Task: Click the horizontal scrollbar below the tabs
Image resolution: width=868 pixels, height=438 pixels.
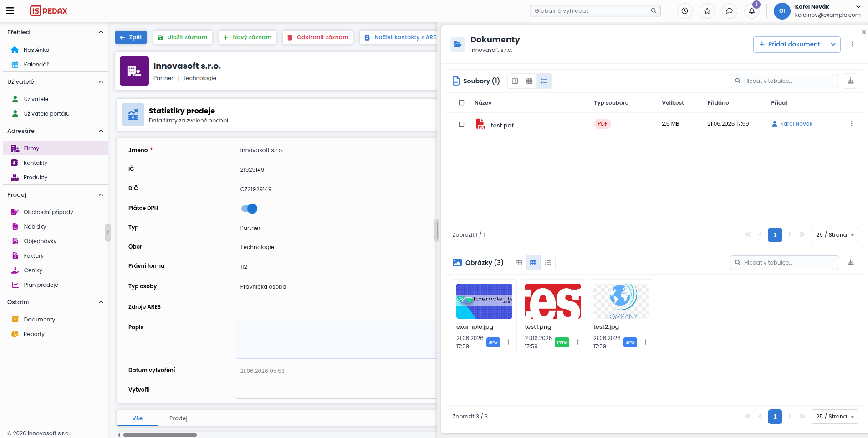Action: tap(160, 435)
